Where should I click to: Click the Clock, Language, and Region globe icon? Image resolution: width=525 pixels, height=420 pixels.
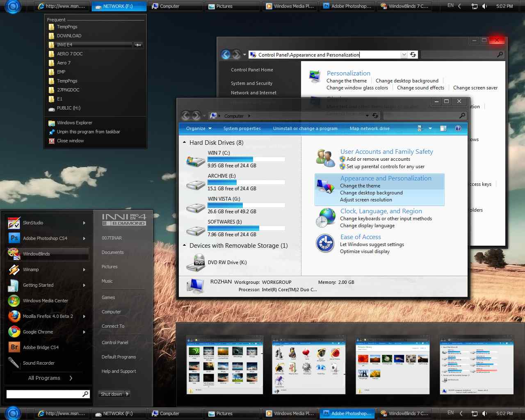click(326, 218)
